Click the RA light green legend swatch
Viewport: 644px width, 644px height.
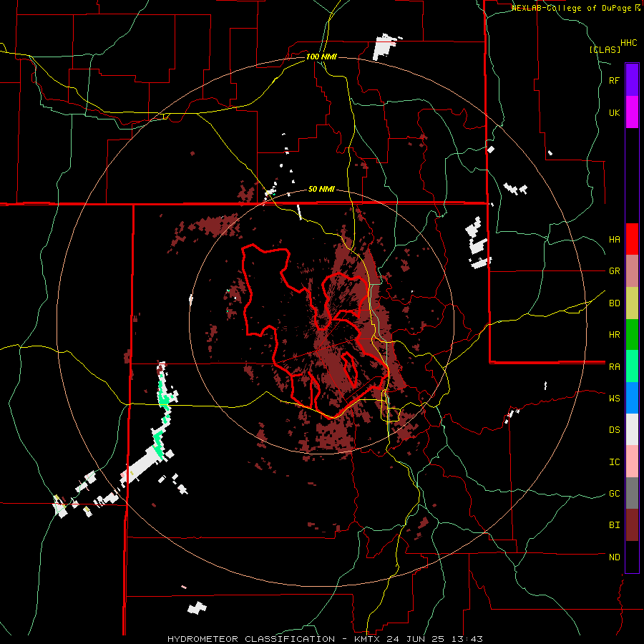tap(632, 366)
